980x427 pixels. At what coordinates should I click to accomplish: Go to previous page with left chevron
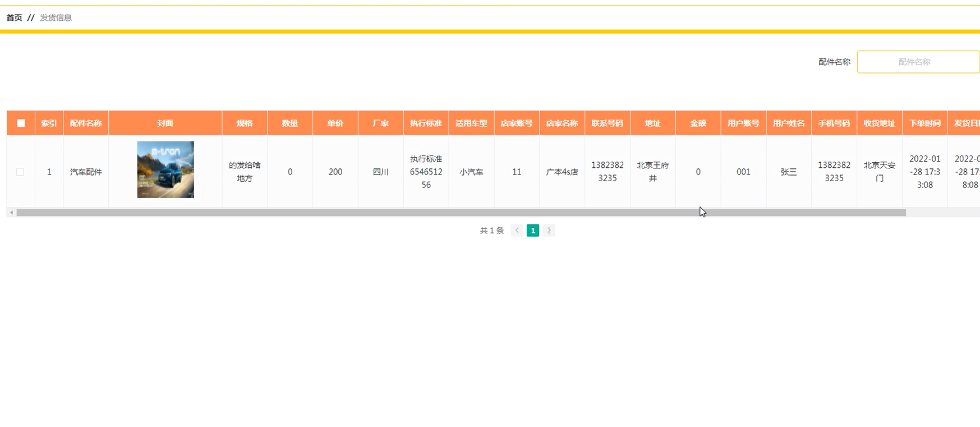tap(517, 230)
